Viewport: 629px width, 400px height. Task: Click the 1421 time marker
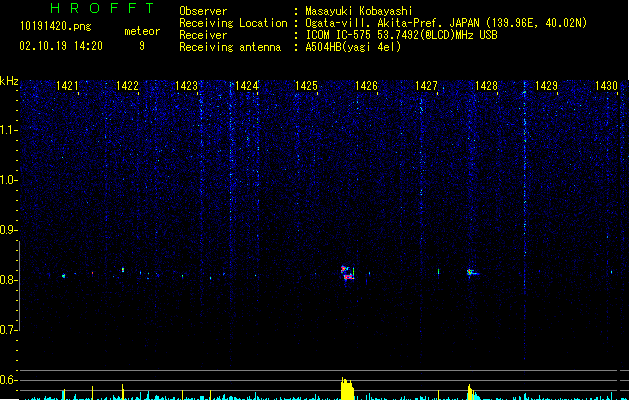(x=67, y=86)
